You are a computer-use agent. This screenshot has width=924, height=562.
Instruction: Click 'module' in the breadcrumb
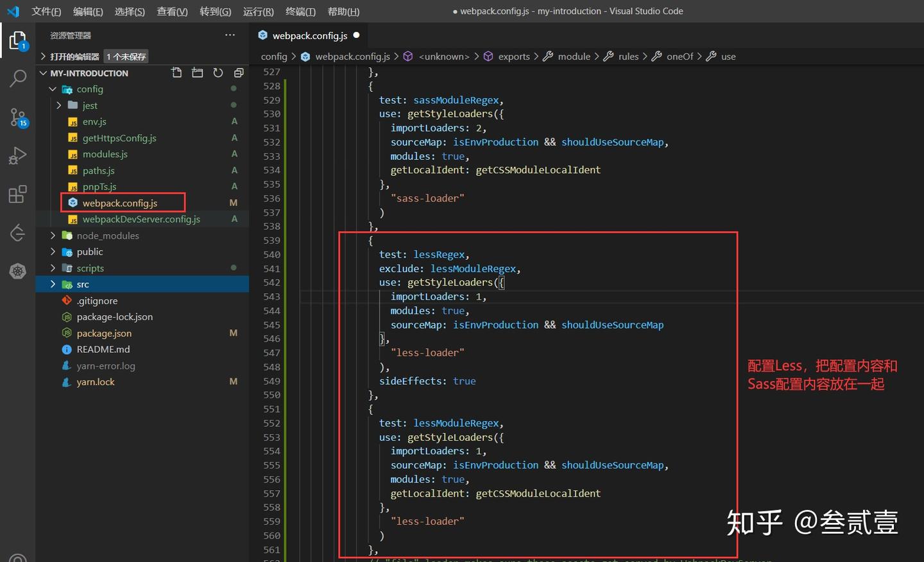[574, 56]
